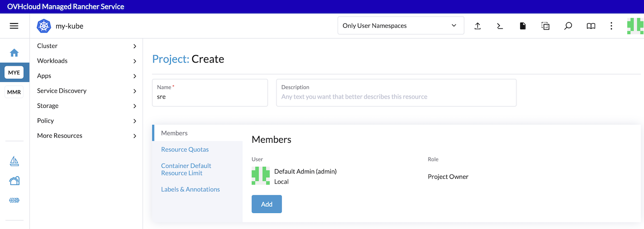Open the cluster tools book icon

591,26
